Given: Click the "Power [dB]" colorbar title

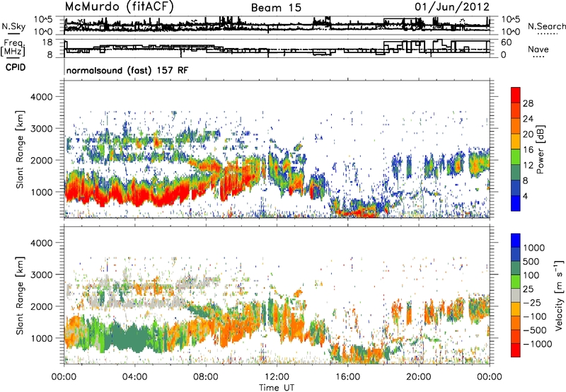Looking at the screenshot, I should [541, 149].
